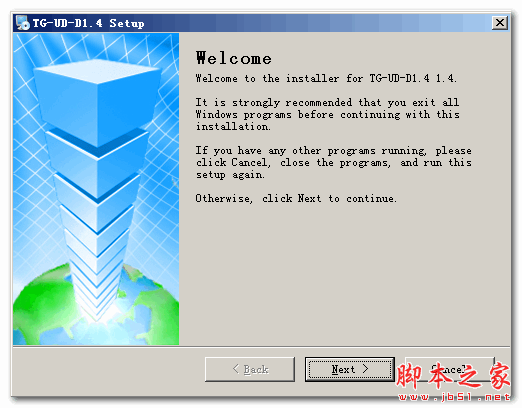Click the right chevron on the Next button
The image size is (522, 408).
point(365,369)
